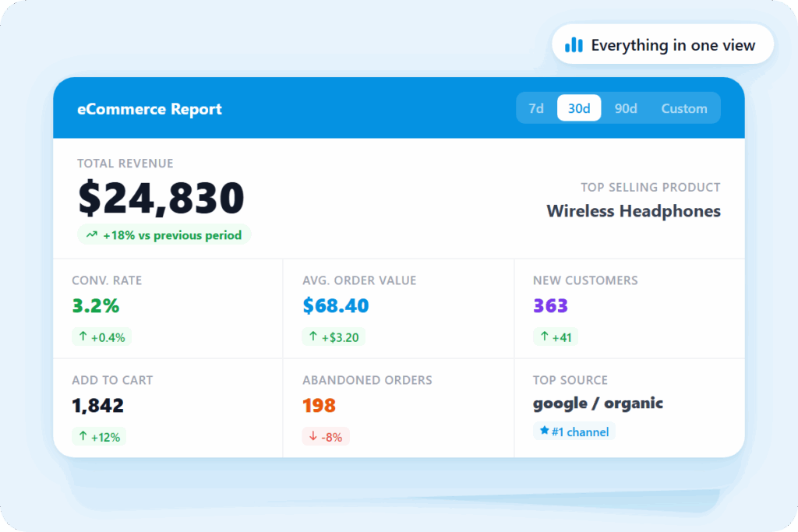Viewport: 798px width, 532px height.
Task: Open the Custom date range option
Action: [x=684, y=108]
